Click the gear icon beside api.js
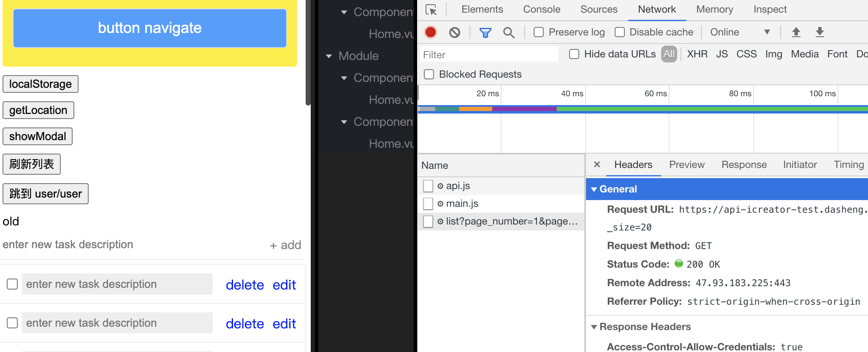868x352 pixels. click(x=440, y=186)
